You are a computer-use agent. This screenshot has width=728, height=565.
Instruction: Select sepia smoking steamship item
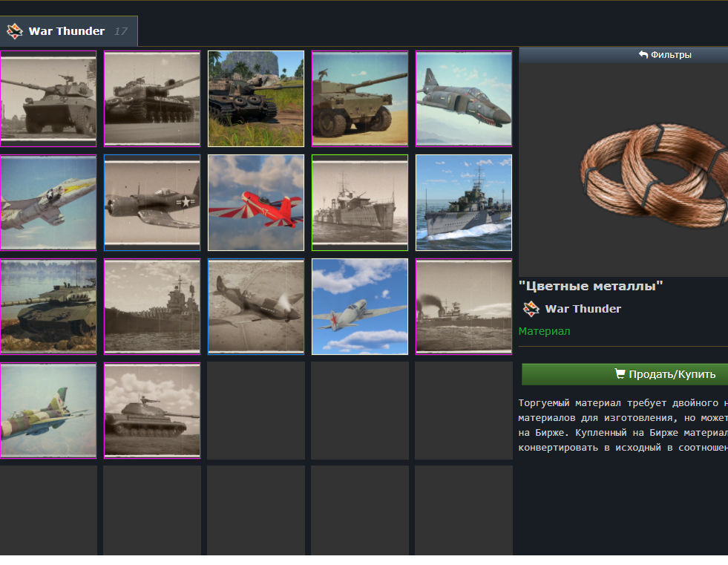click(464, 307)
